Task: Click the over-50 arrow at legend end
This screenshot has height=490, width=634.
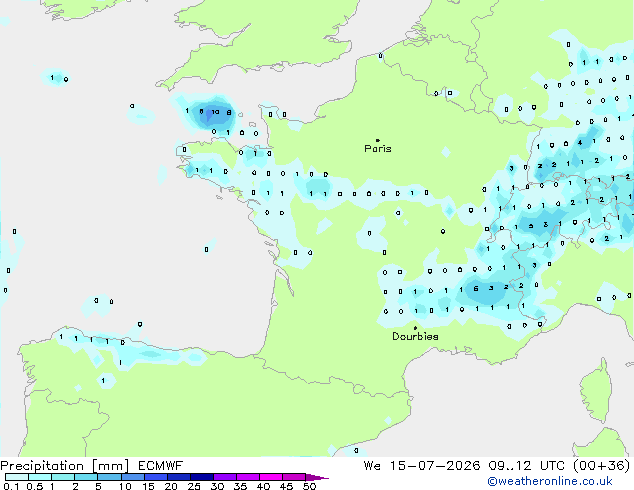Action: coord(317,477)
